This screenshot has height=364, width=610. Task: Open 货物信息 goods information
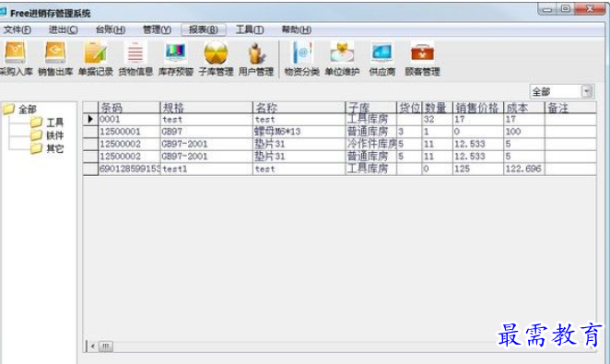point(135,59)
